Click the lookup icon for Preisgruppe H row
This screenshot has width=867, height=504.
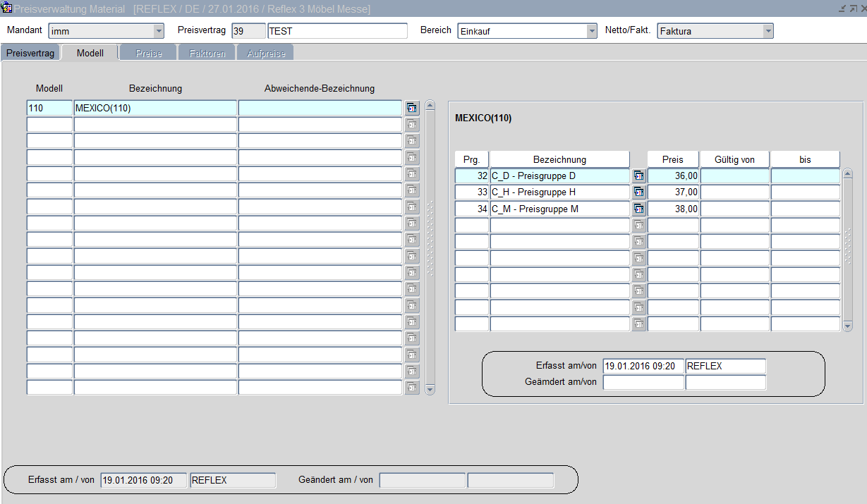pyautogui.click(x=638, y=192)
